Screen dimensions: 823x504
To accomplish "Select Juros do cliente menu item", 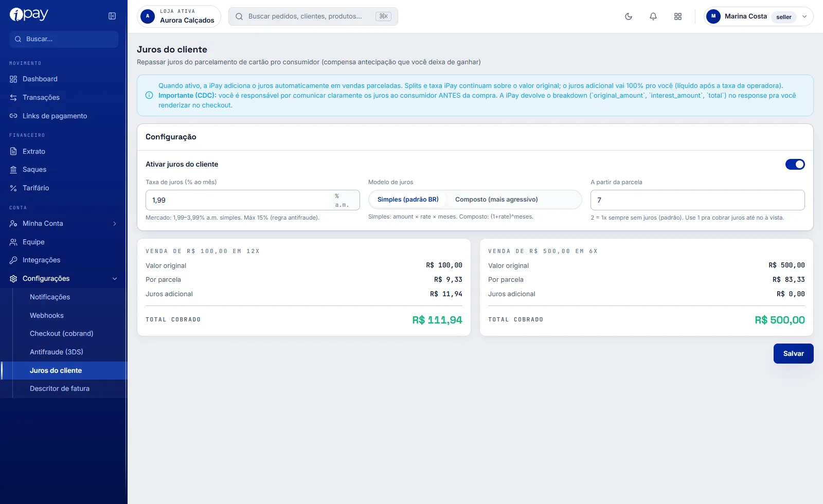I will tap(64, 371).
